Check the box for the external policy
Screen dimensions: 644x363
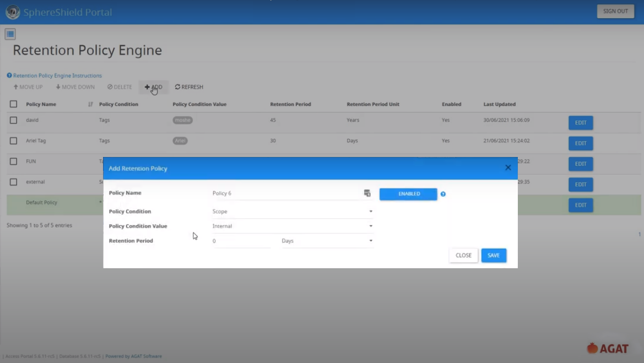coord(14,182)
